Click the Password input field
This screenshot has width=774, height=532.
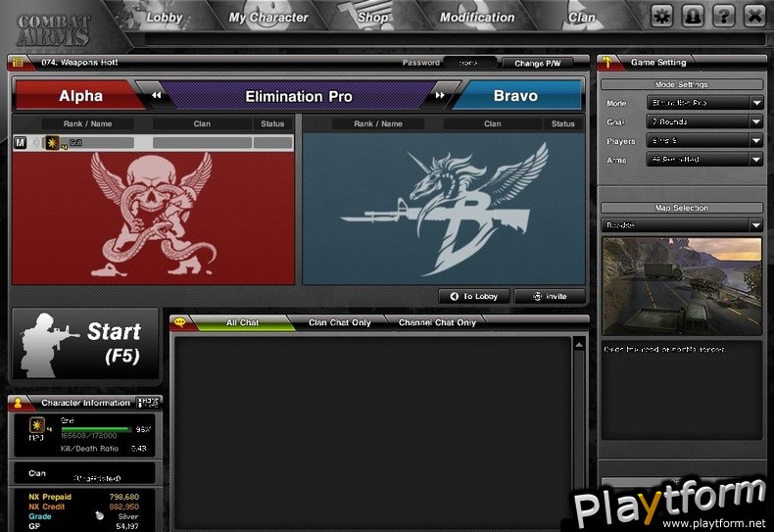pos(469,63)
